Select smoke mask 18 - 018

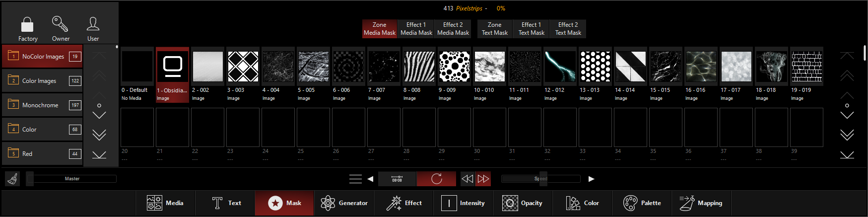click(x=772, y=74)
